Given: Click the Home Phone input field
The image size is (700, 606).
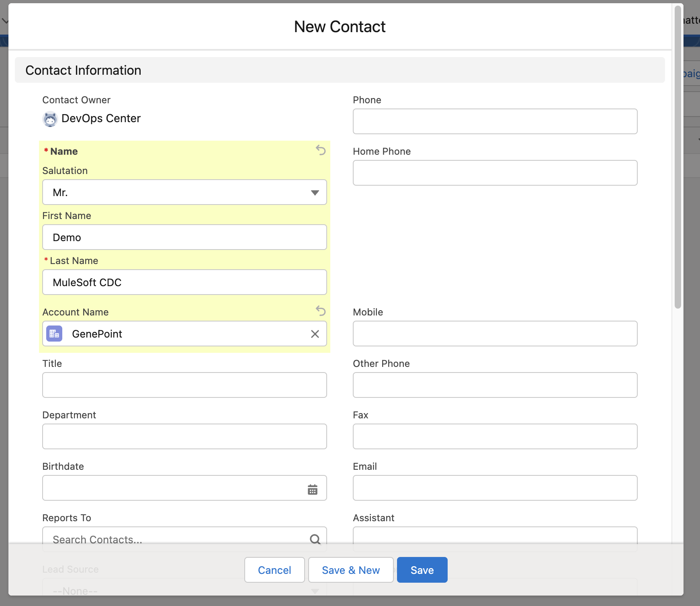Looking at the screenshot, I should (x=495, y=173).
